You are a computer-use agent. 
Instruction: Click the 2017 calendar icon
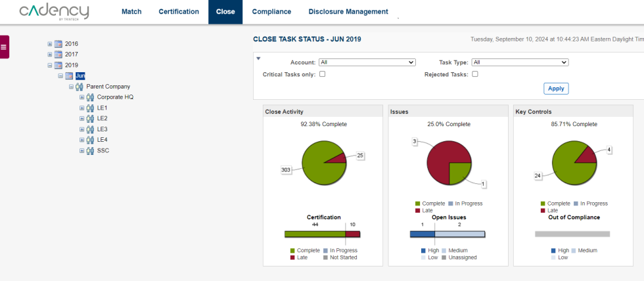coord(58,54)
